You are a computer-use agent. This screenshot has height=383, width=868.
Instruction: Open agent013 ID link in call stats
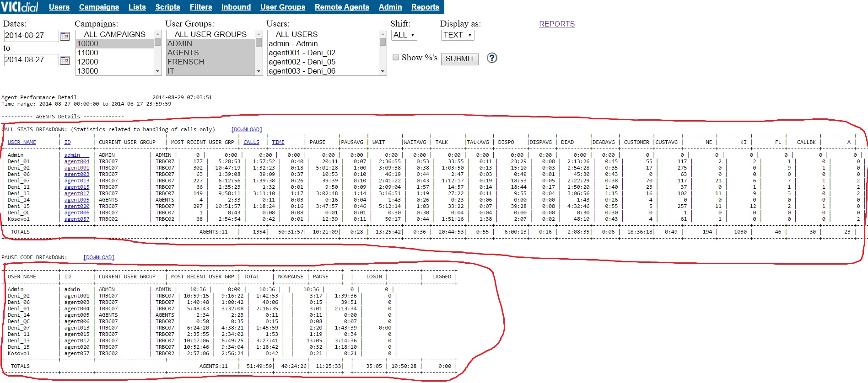point(77,181)
